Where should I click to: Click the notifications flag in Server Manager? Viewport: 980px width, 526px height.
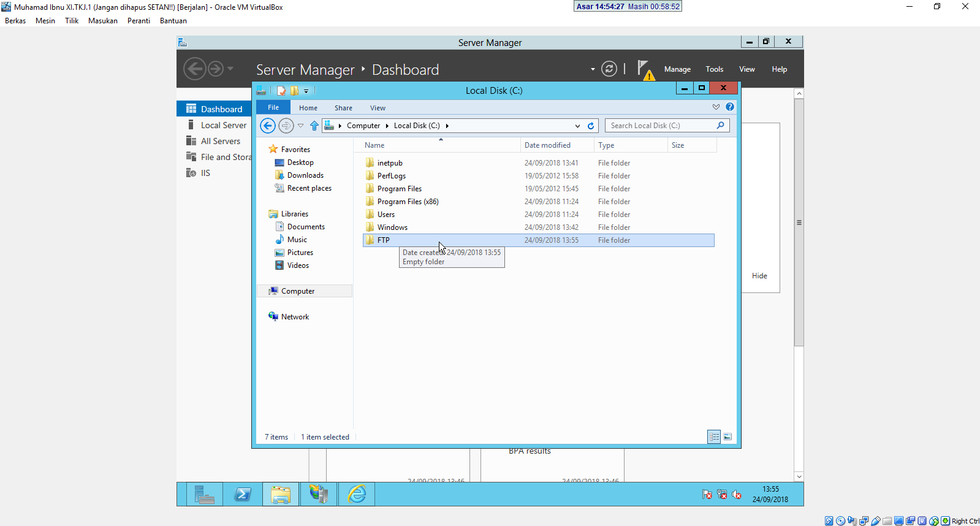click(x=645, y=69)
